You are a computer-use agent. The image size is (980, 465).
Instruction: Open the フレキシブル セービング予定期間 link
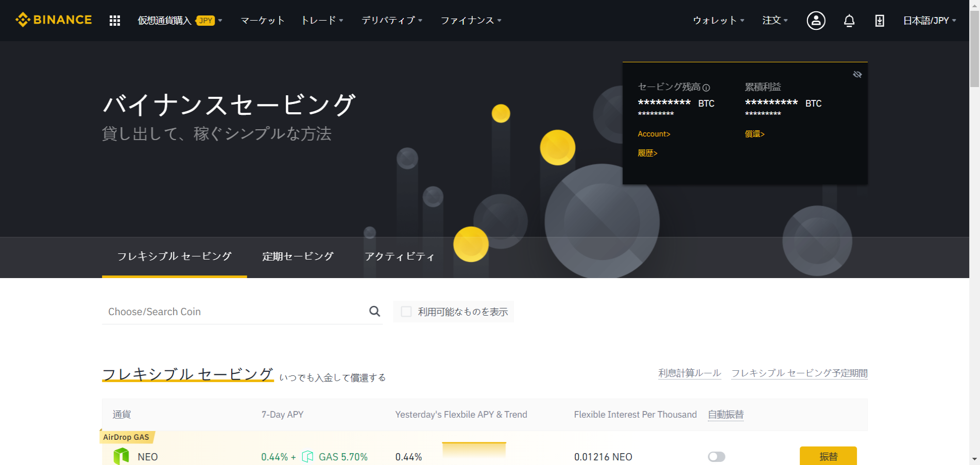(x=799, y=373)
